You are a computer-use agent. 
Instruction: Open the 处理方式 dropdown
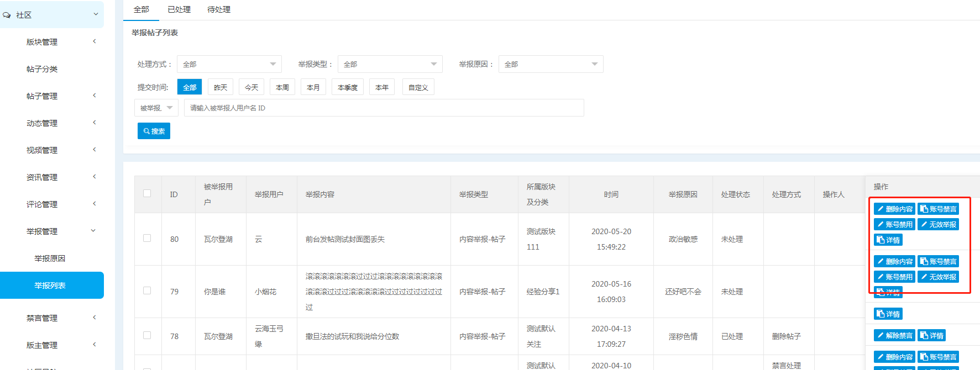[229, 64]
